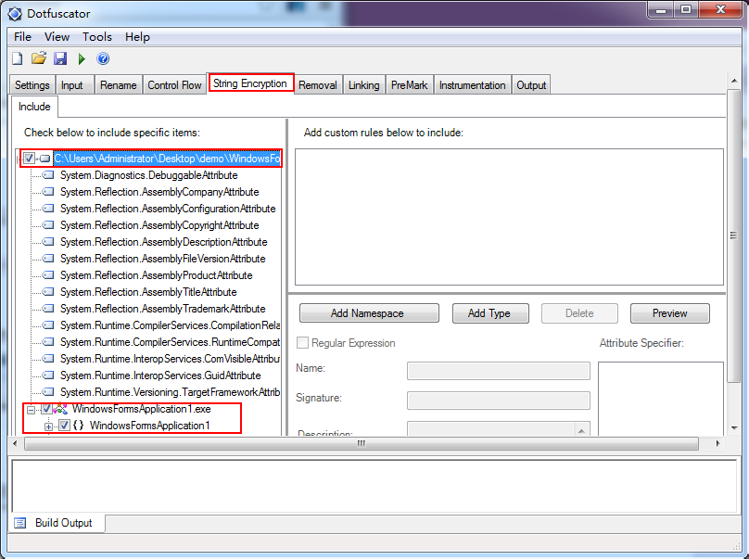The image size is (749, 560).
Task: Click the vertical scrollbar up arrow
Action: point(734,82)
